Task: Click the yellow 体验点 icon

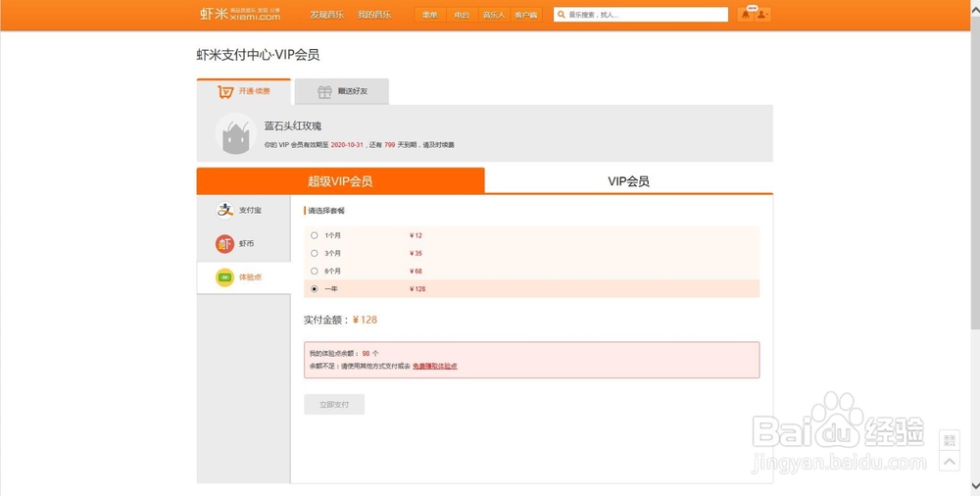Action: [225, 277]
